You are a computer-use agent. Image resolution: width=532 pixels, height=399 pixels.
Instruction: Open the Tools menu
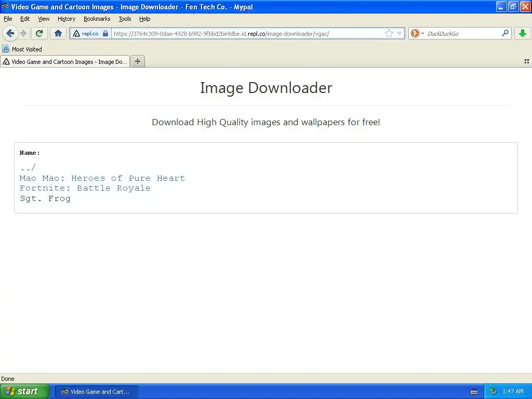point(125,19)
